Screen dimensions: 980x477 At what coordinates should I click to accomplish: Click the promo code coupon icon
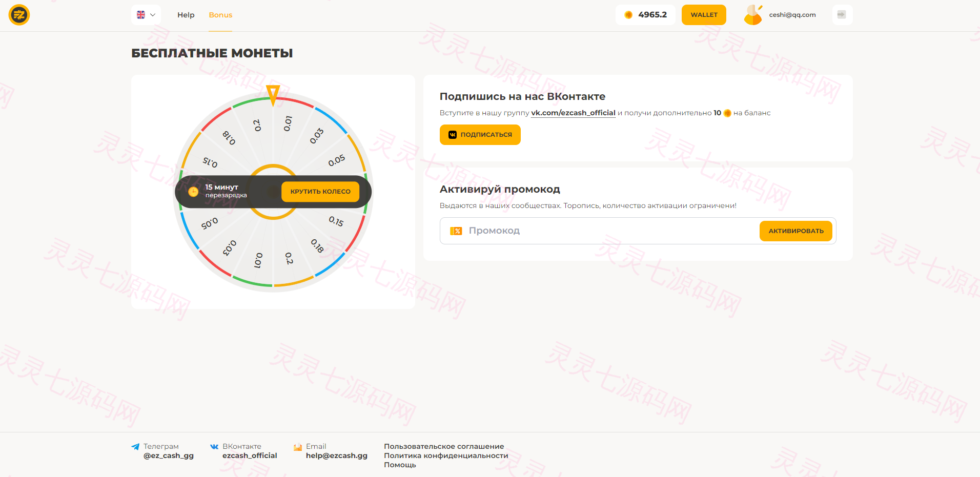click(456, 231)
